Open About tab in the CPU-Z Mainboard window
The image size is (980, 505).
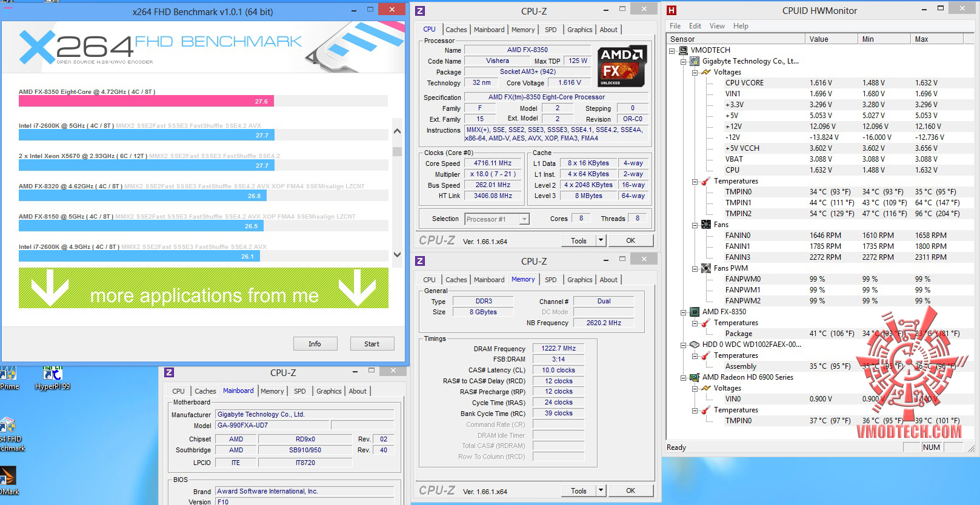click(x=358, y=391)
